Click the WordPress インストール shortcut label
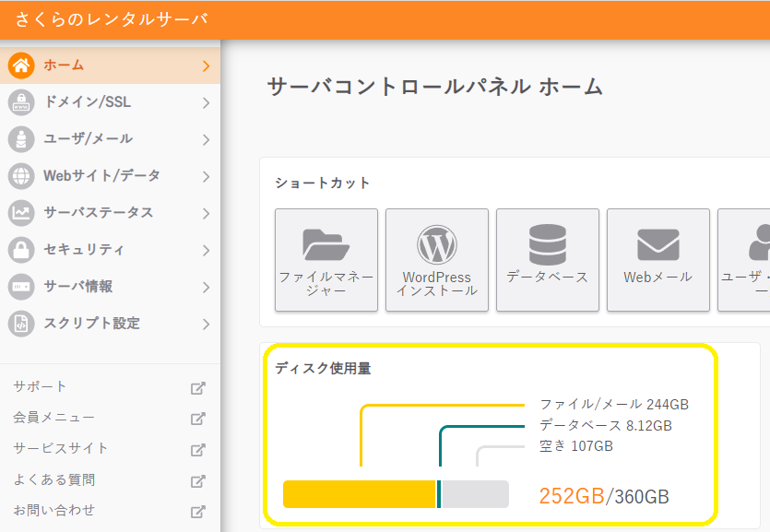This screenshot has width=770, height=532. tap(437, 284)
